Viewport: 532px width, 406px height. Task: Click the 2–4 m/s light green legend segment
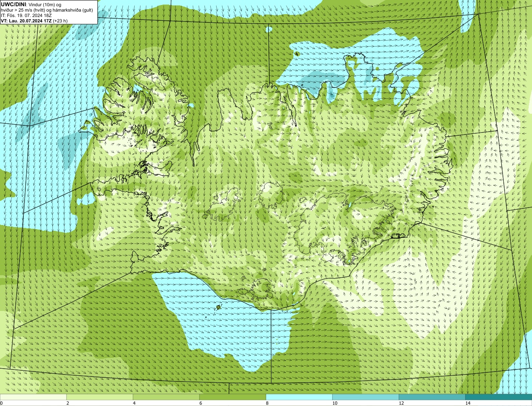100,397
